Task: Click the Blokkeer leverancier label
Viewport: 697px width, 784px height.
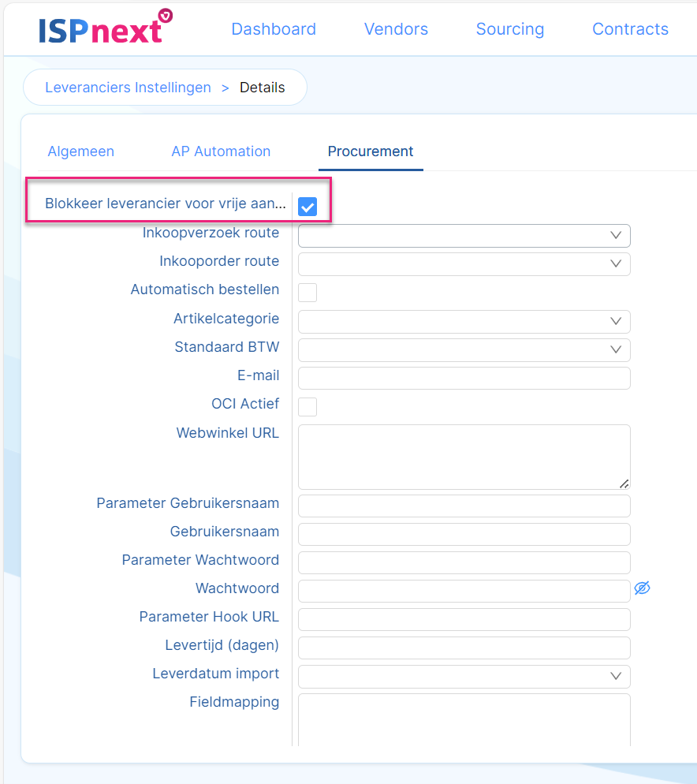Action: (166, 203)
